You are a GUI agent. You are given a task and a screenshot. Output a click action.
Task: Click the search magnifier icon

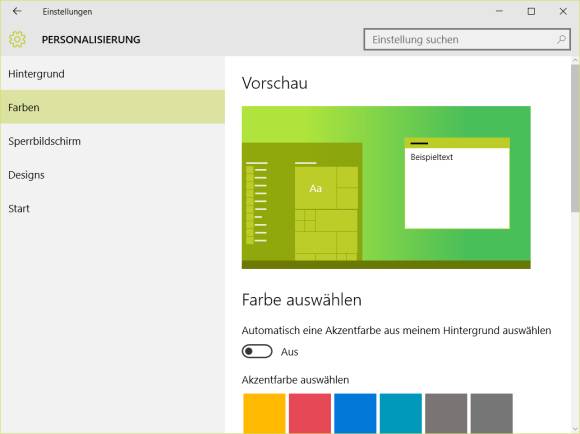tap(561, 39)
